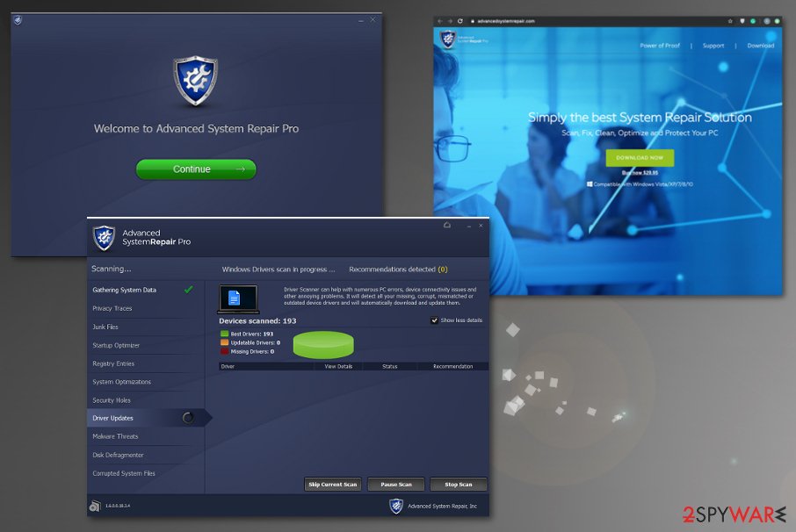The width and height of the screenshot is (796, 532).
Task: Click the red Missing Drivers legend swatch
Action: pos(224,351)
